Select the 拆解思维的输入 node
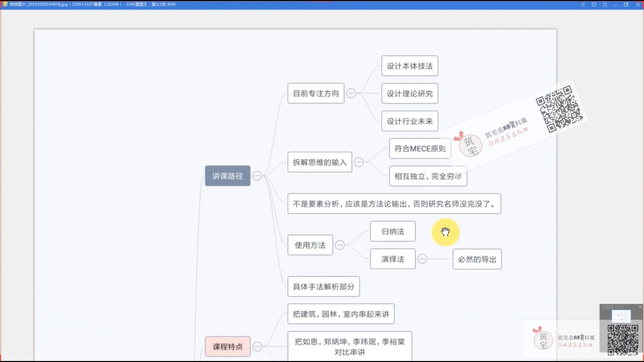The image size is (644, 362). click(320, 162)
